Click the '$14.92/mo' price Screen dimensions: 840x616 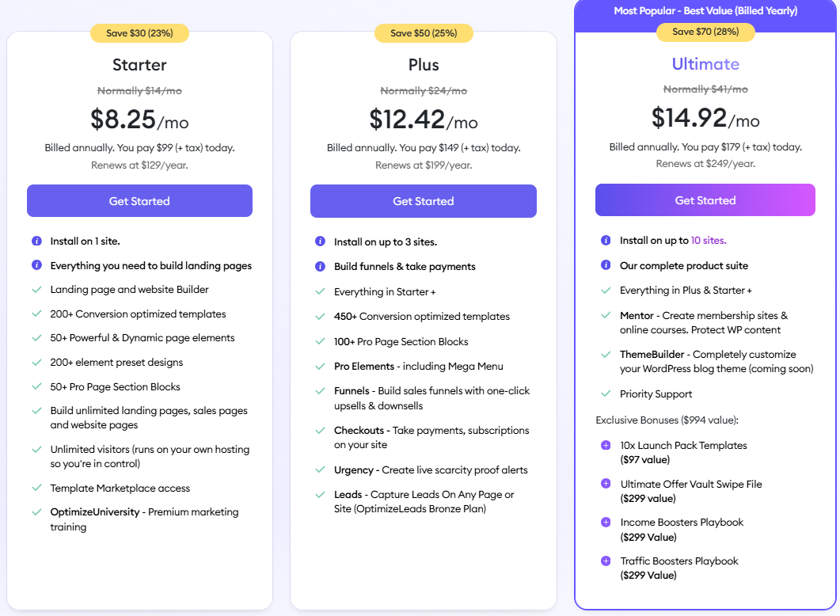pos(705,119)
